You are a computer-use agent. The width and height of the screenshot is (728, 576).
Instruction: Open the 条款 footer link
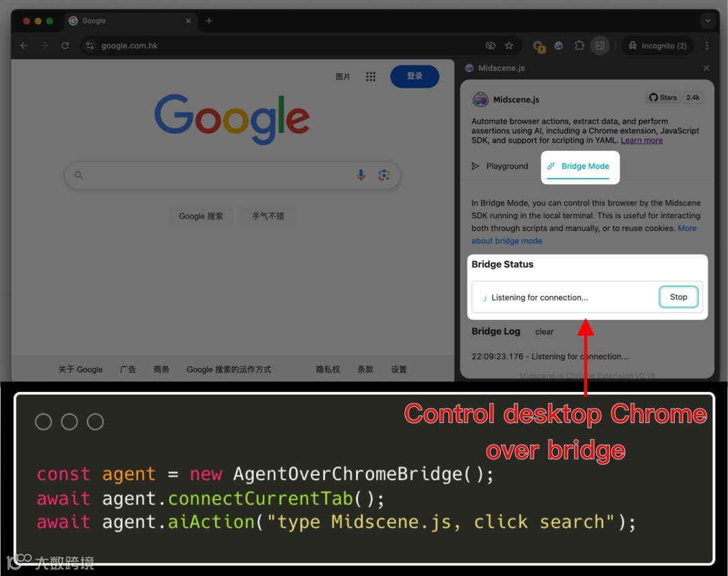365,369
